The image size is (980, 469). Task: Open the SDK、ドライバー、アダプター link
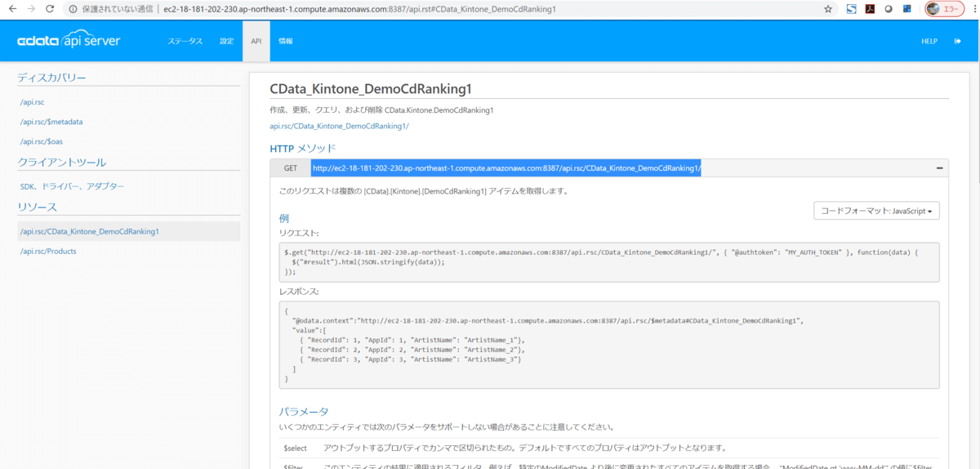coord(72,186)
